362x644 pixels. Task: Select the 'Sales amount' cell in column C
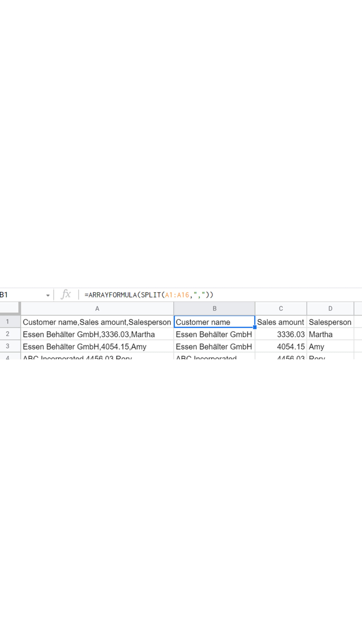(281, 322)
